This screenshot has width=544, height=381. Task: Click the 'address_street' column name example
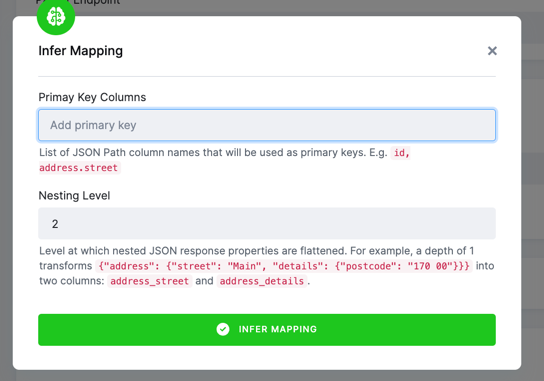click(x=150, y=281)
